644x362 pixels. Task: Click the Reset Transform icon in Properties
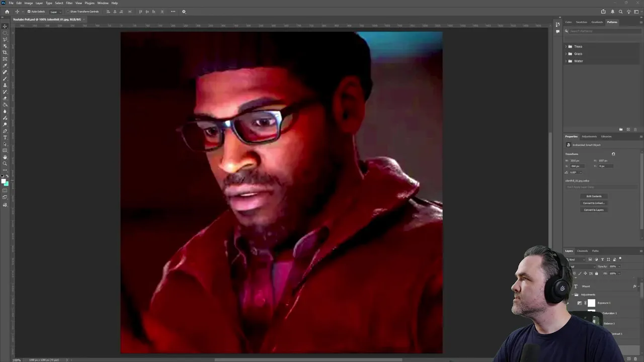(613, 154)
